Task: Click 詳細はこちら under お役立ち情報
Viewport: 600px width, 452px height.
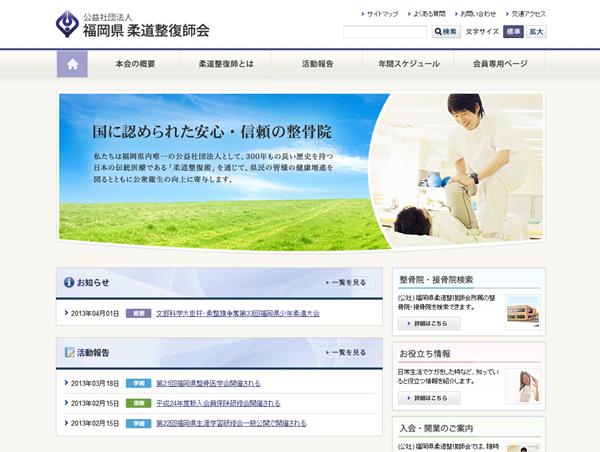Action: point(429,398)
